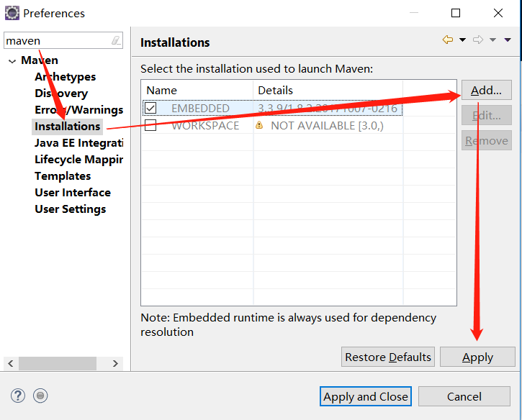Screen dimensions: 522x420
Task: Select Archetypes in the Maven tree
Action: click(66, 77)
